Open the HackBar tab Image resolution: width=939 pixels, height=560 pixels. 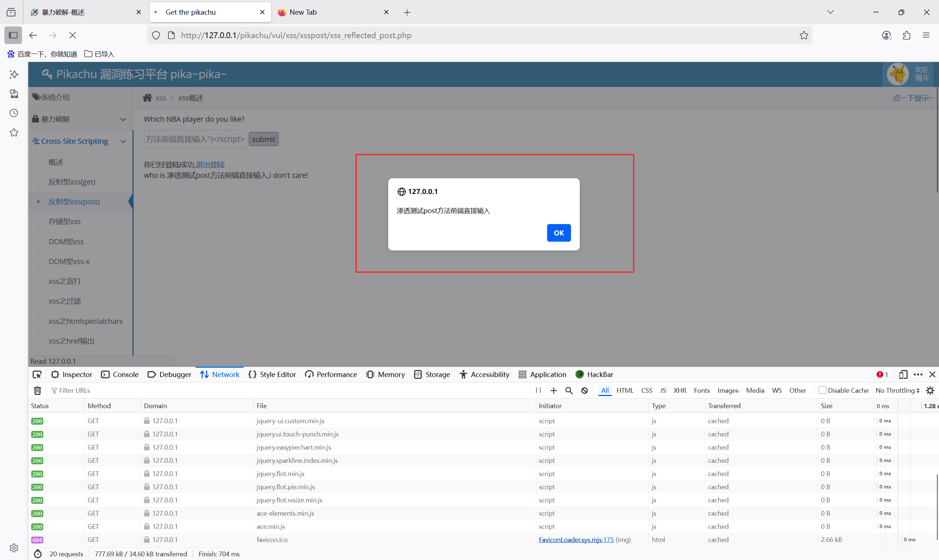point(594,374)
